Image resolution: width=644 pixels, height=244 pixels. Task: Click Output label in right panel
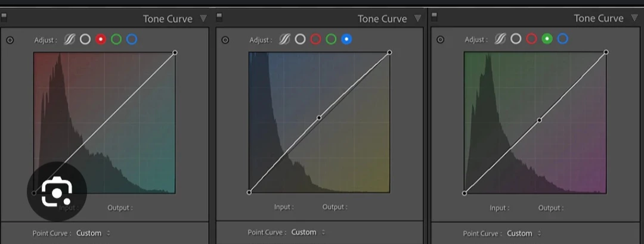[x=551, y=208]
